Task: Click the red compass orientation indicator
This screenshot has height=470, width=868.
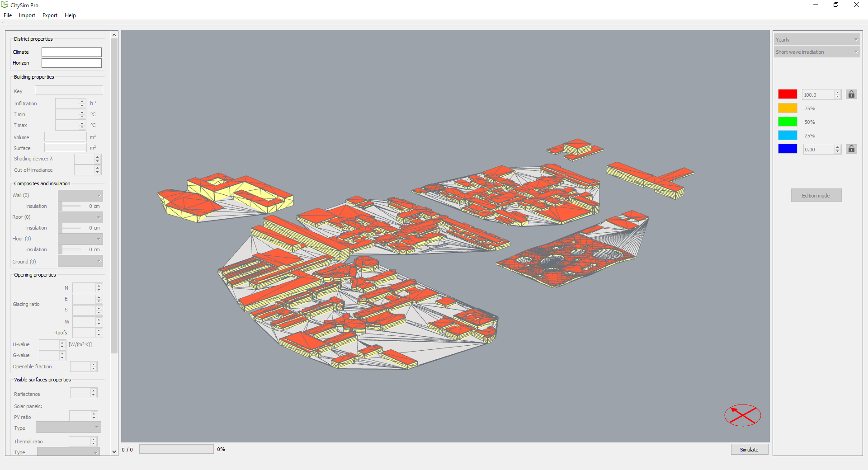Action: 742,415
